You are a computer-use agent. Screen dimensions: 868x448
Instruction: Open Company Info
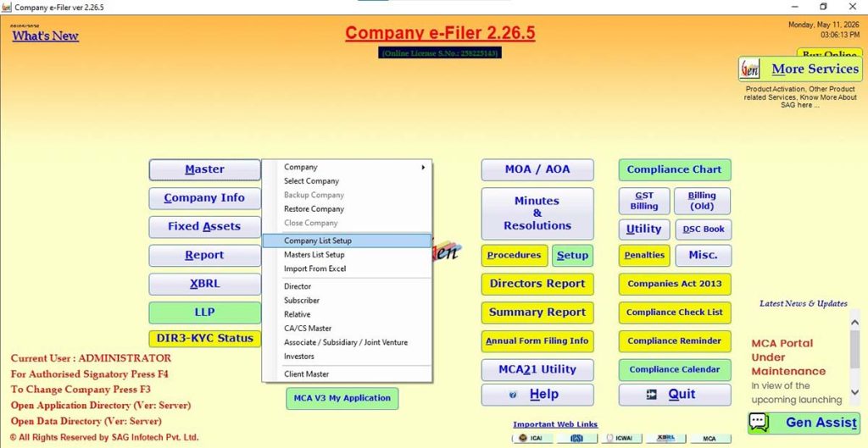pyautogui.click(x=205, y=198)
